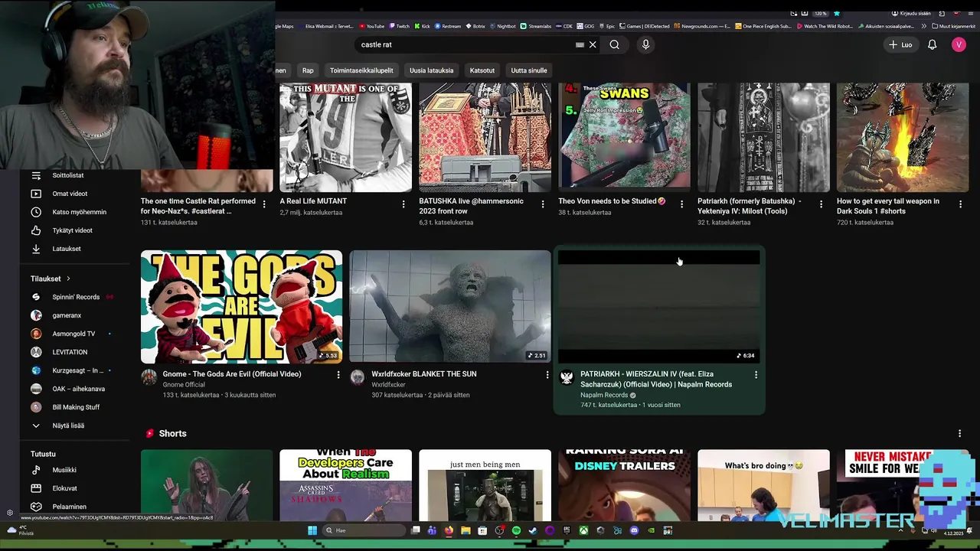
Task: Select the Uusia latauksia filter chip
Action: coord(431,70)
